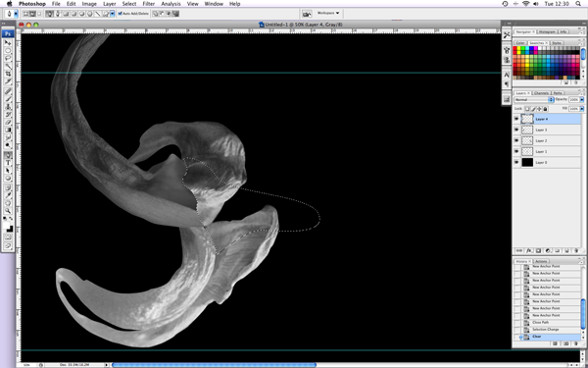This screenshot has height=368, width=588.
Task: Open the Character panel dock icon
Action: pyautogui.click(x=507, y=75)
